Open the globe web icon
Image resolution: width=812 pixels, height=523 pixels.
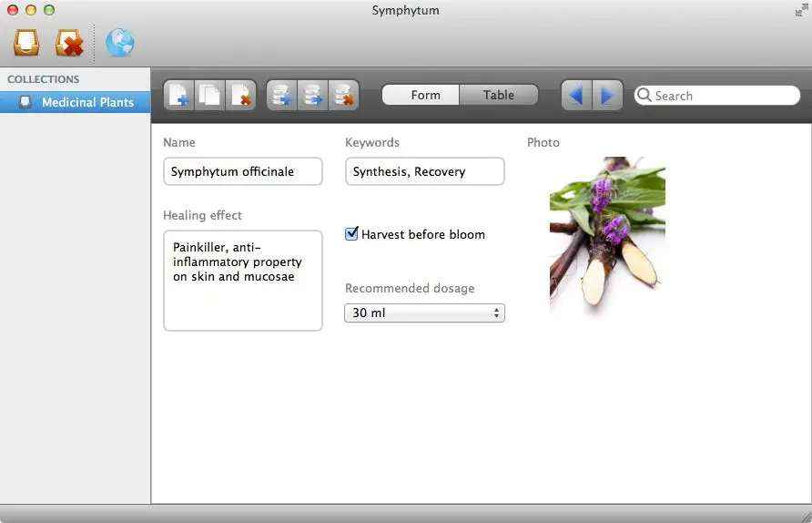120,43
